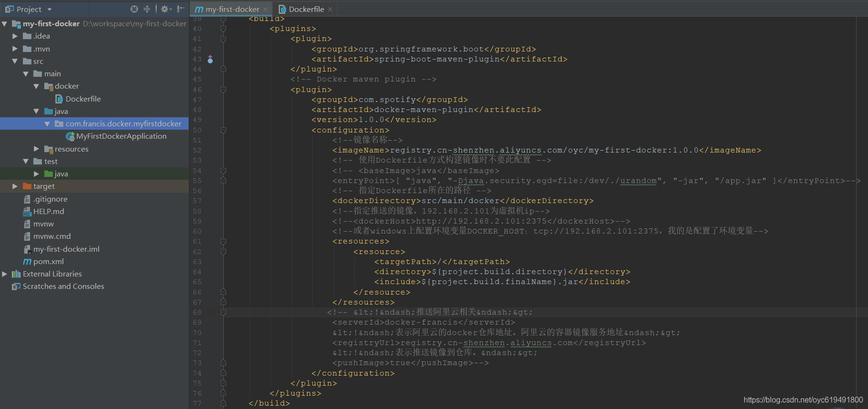Expand the resources folder

(36, 149)
